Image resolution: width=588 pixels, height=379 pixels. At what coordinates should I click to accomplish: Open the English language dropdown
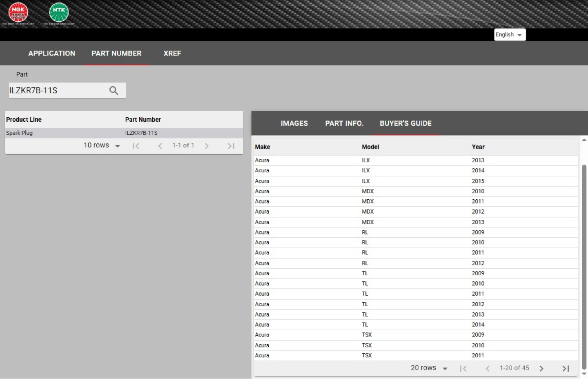[x=510, y=35]
